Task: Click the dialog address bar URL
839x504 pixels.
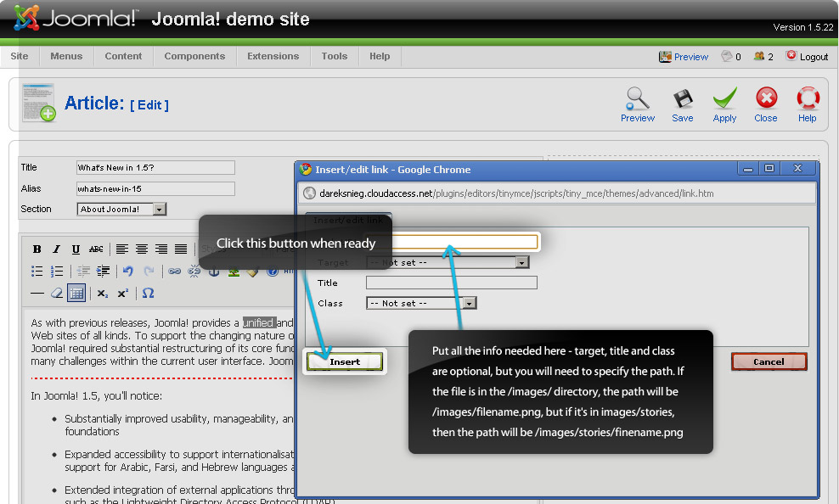Action: (x=516, y=193)
